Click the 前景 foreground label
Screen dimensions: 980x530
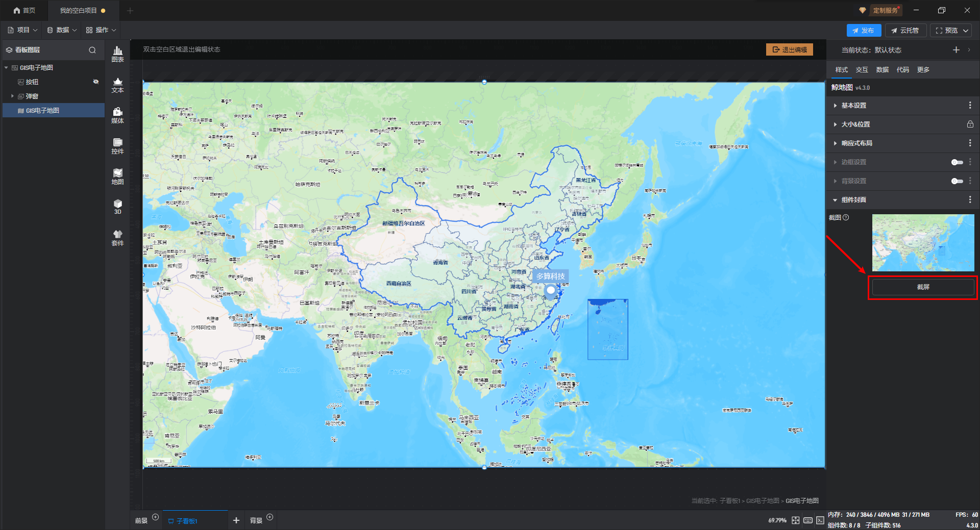pos(141,521)
